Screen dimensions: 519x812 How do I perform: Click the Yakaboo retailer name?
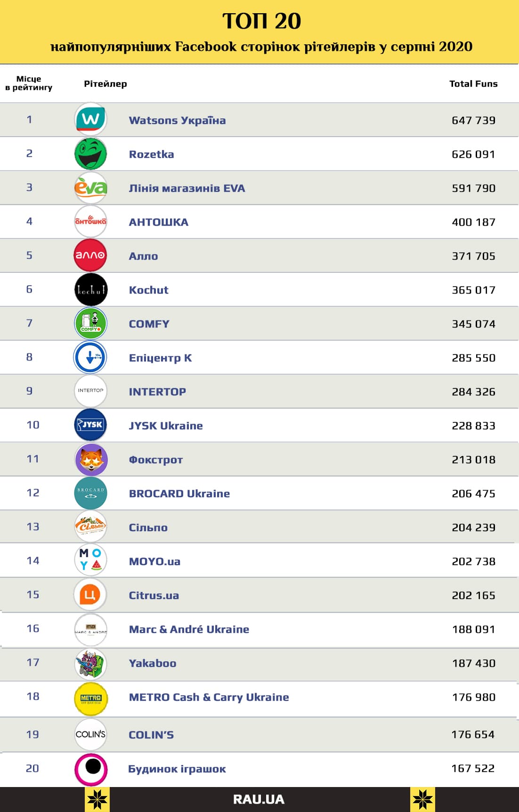click(153, 663)
